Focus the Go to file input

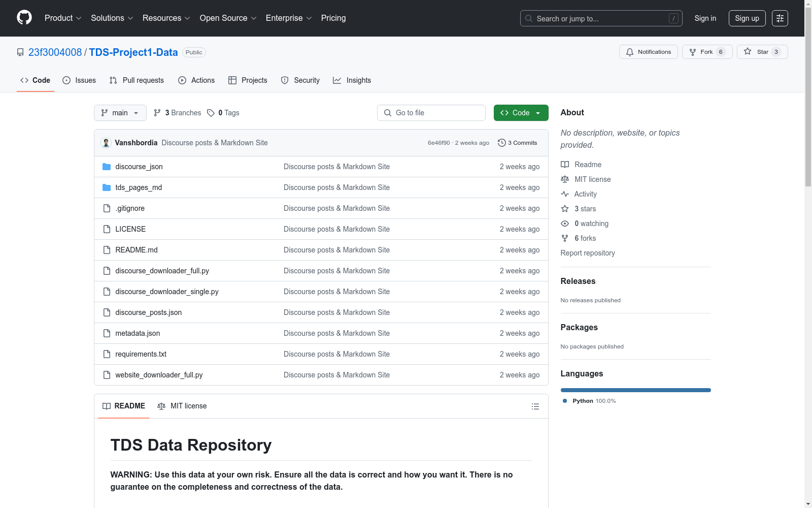[431, 113]
